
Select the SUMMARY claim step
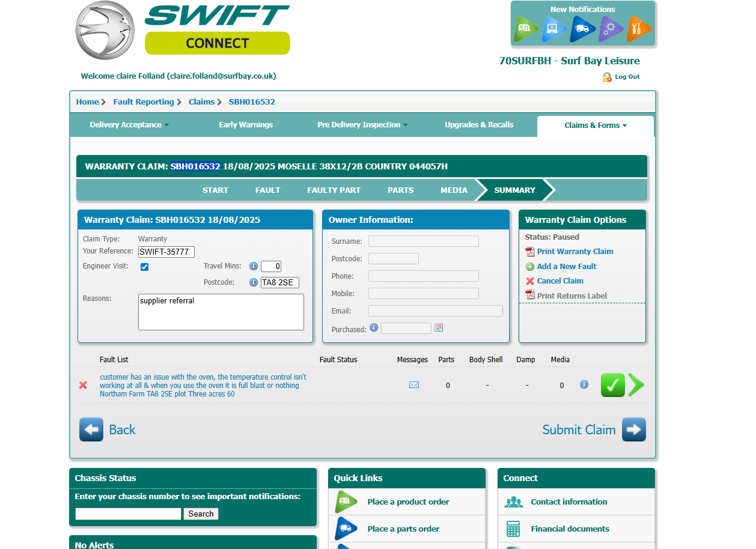point(514,190)
